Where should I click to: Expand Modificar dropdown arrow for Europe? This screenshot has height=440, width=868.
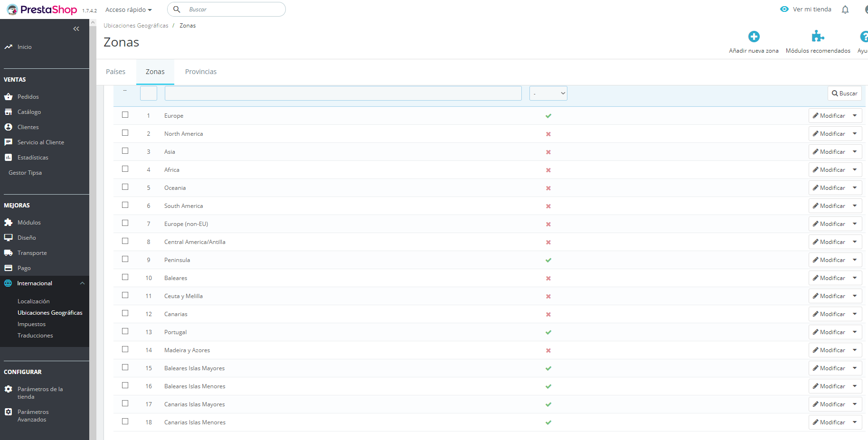855,116
